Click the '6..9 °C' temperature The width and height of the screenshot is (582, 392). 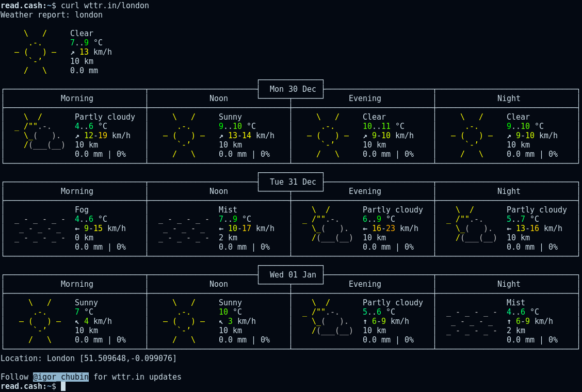pyautogui.click(x=379, y=219)
